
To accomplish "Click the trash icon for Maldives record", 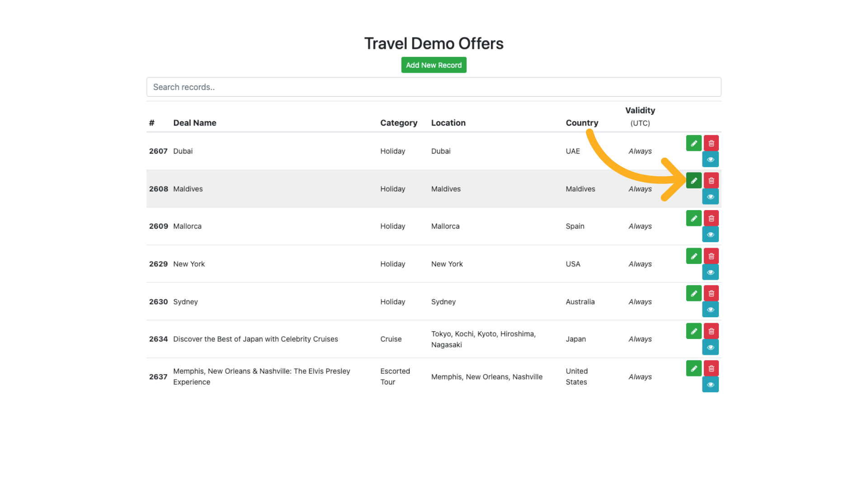I will coord(711,181).
